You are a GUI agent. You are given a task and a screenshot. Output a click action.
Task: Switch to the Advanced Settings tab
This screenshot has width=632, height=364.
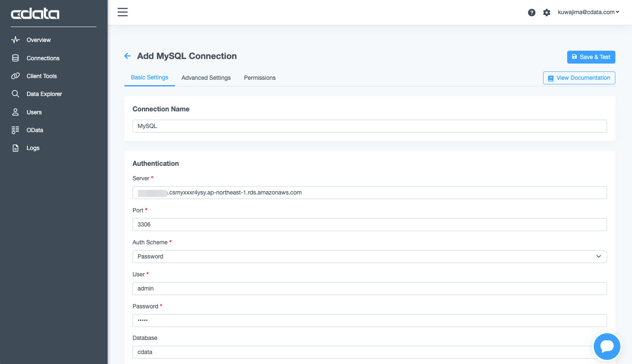(206, 78)
